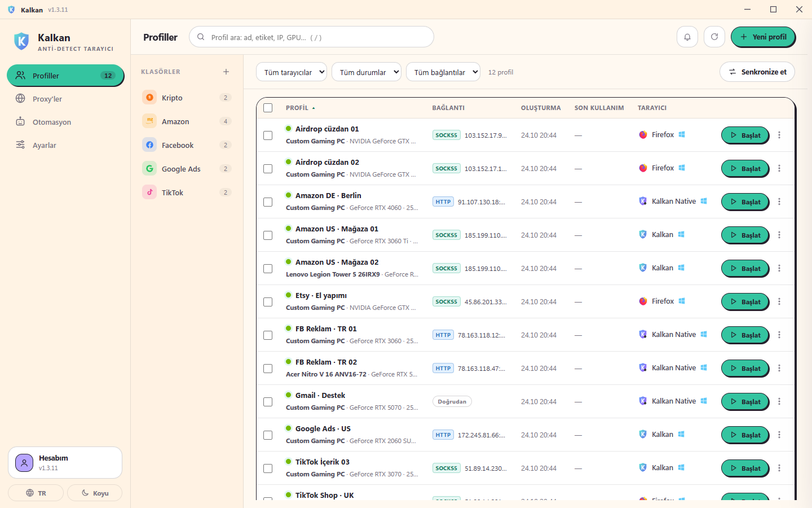
Task: Open the TikTok folder
Action: point(187,192)
